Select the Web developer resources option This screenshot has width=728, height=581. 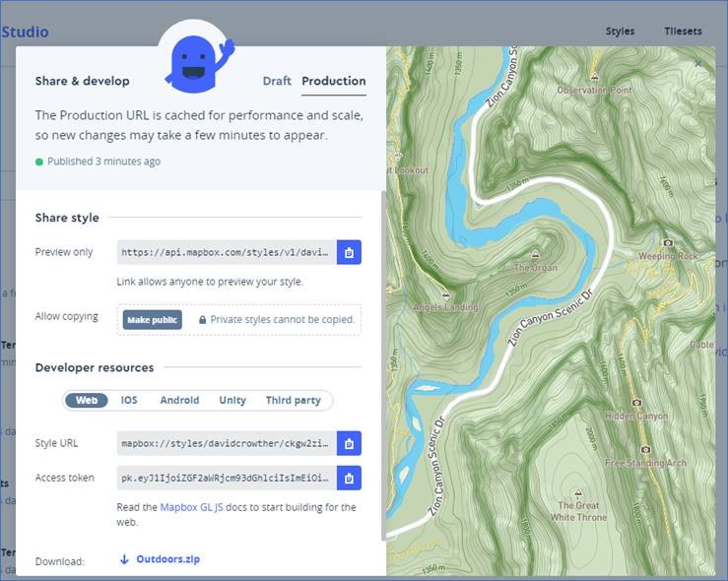pyautogui.click(x=87, y=400)
